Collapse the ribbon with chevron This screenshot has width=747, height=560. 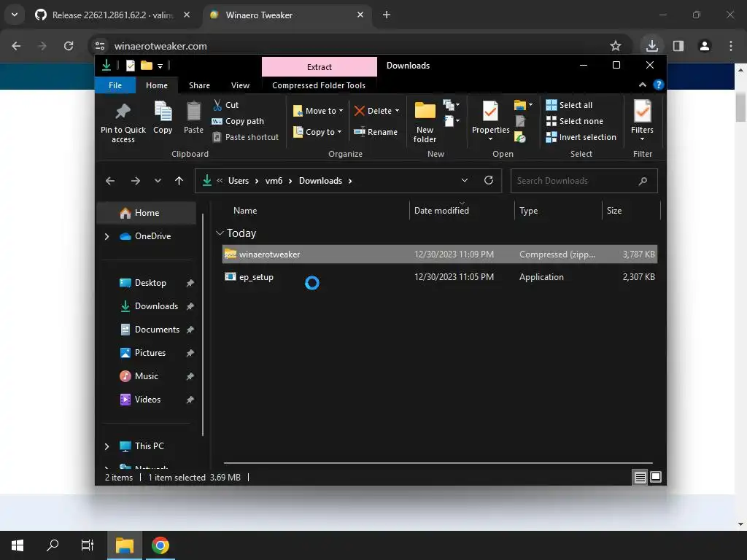tap(642, 85)
